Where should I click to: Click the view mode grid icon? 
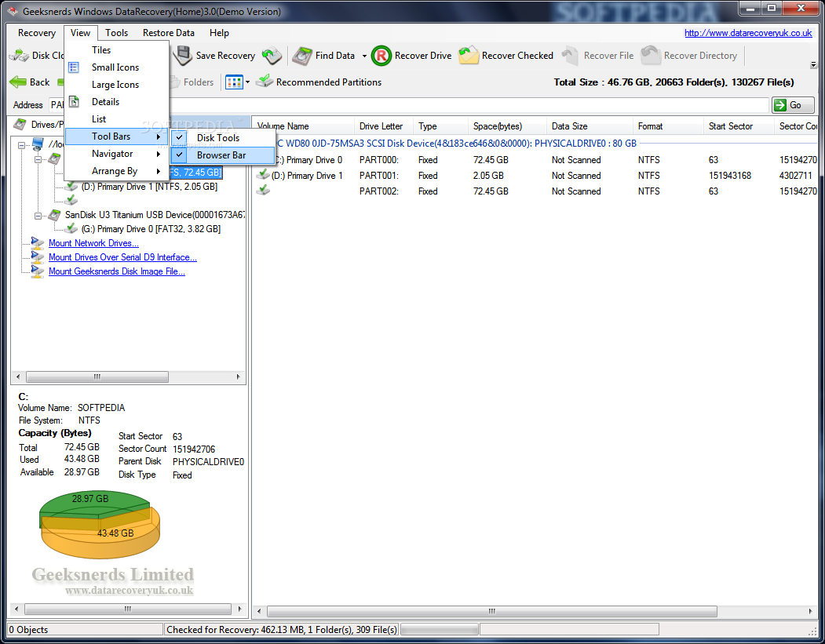pos(234,82)
